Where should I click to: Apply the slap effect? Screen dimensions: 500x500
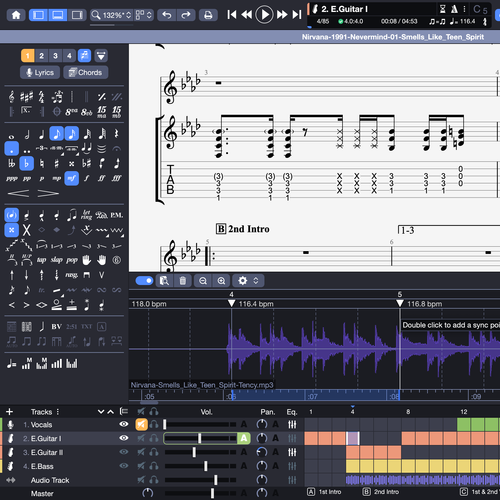(56, 260)
